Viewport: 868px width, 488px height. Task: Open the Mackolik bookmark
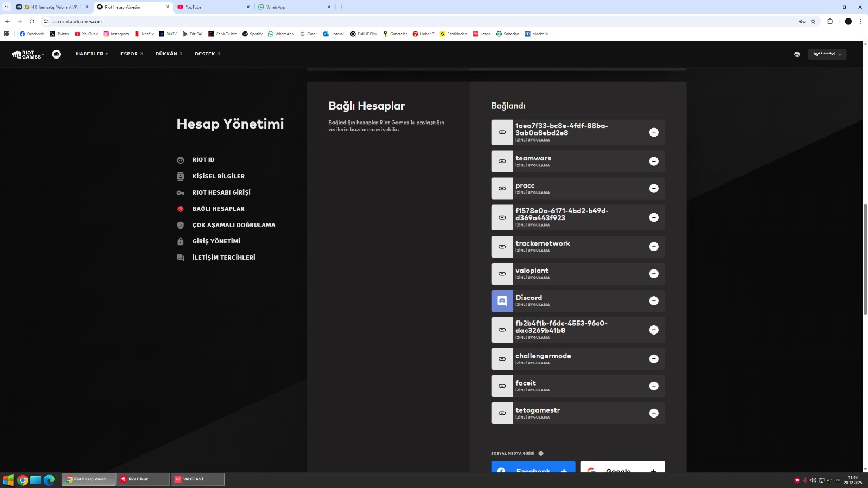[x=537, y=34]
